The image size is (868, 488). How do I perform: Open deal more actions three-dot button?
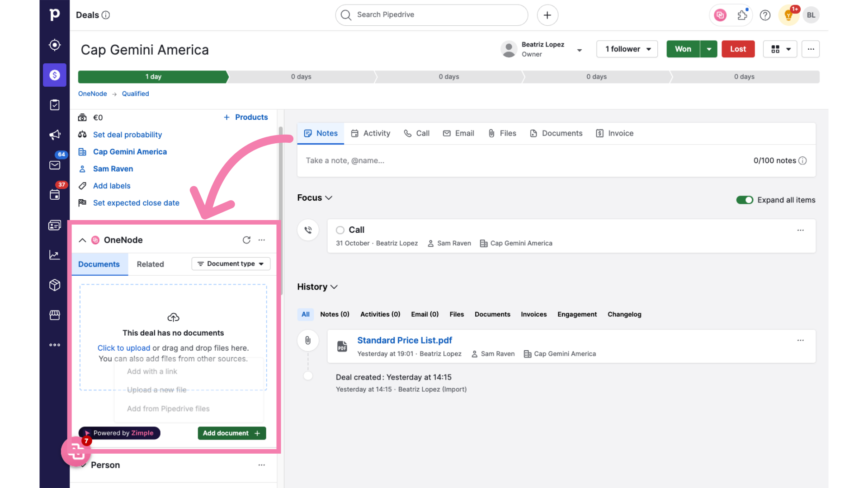[x=811, y=49]
